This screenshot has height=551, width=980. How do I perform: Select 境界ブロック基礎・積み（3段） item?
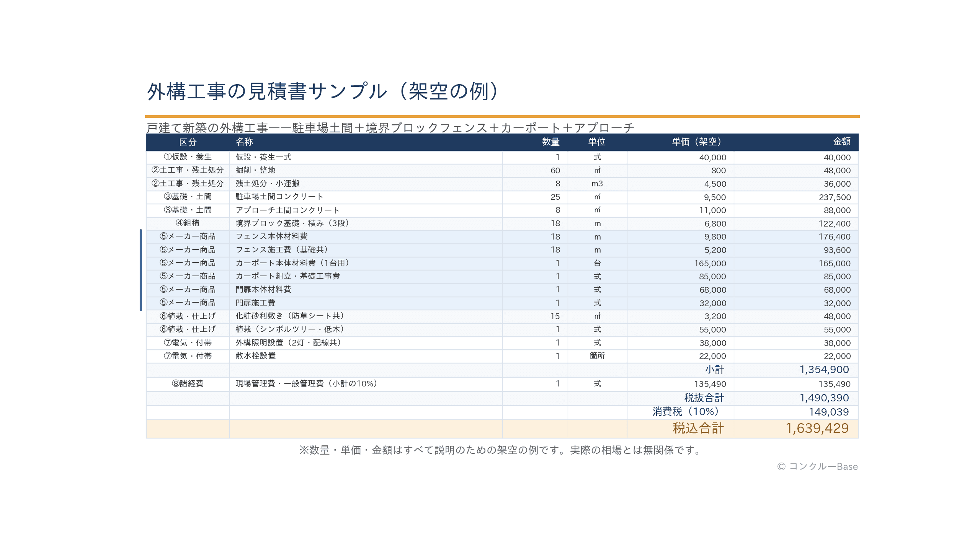[x=366, y=223]
